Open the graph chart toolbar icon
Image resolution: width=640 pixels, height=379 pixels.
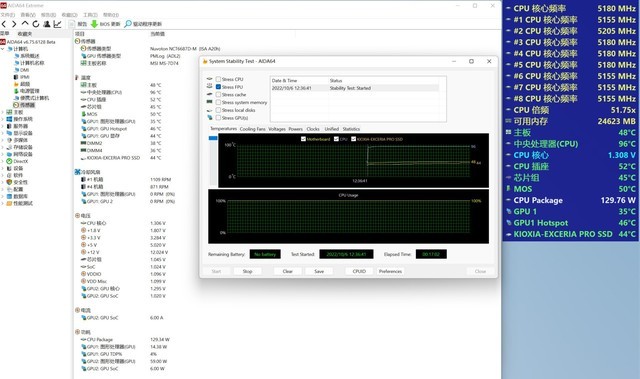[58, 24]
